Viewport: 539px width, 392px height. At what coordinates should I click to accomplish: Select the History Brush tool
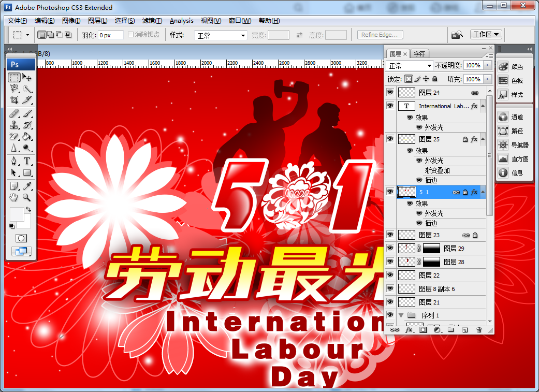click(27, 125)
